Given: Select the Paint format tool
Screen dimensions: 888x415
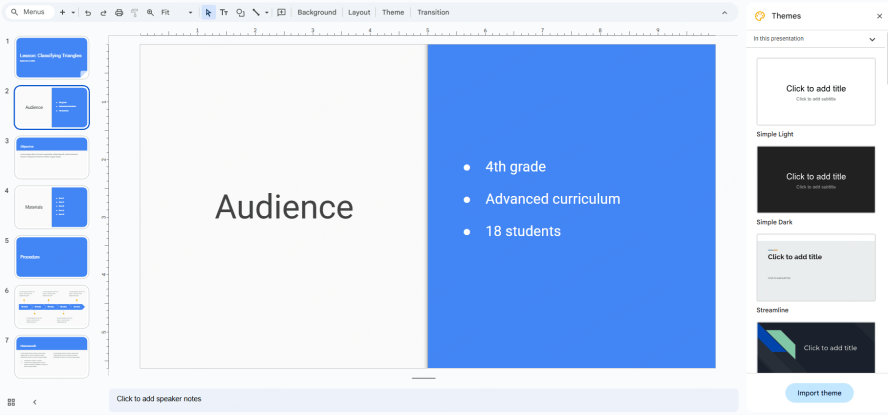Looking at the screenshot, I should 134,13.
